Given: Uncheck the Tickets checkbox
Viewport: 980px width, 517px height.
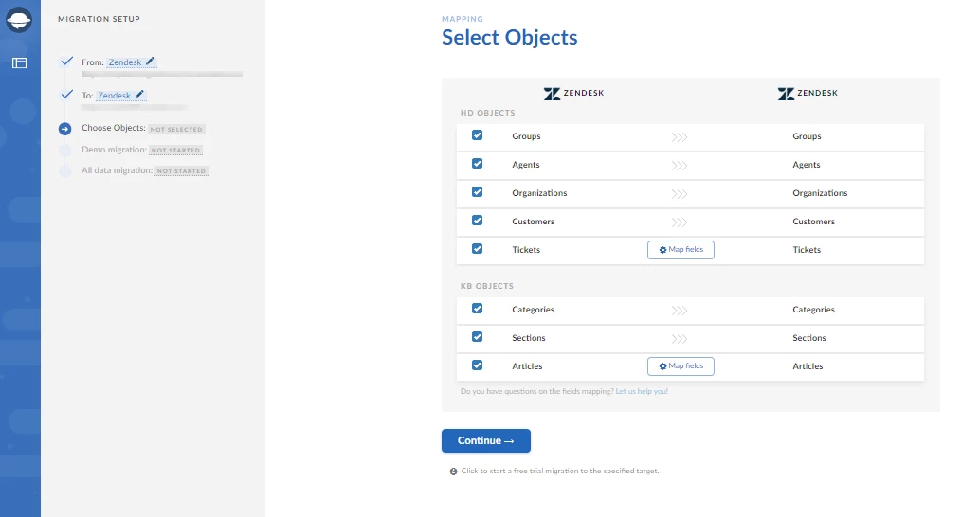Looking at the screenshot, I should pos(478,248).
